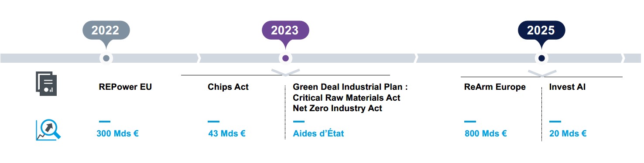Open the Chips Act label
The image size is (644, 163).
pos(228,87)
